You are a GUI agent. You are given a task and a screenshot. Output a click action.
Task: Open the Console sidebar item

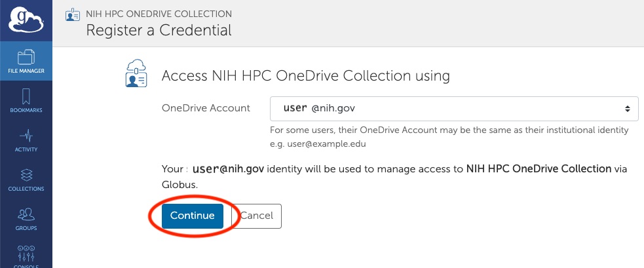click(26, 256)
